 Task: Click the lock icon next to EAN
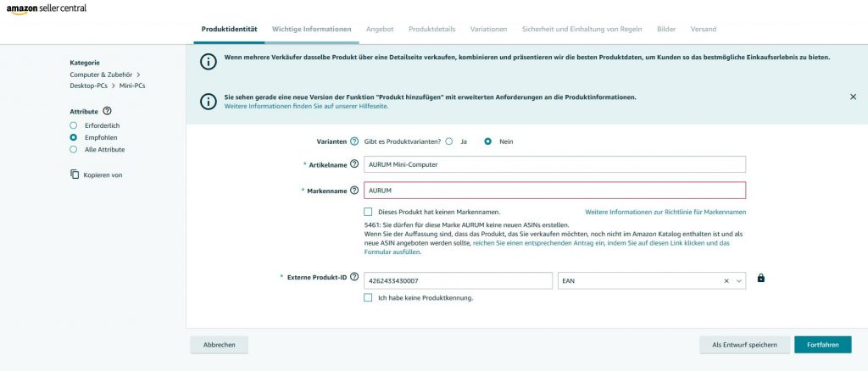760,278
